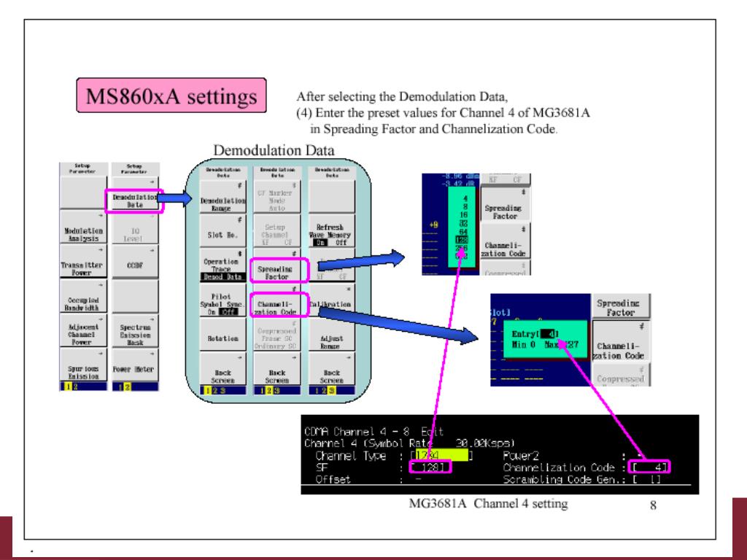Select Spectrum Emission Mask softkey
This screenshot has width=747, height=560.
pyautogui.click(x=134, y=330)
